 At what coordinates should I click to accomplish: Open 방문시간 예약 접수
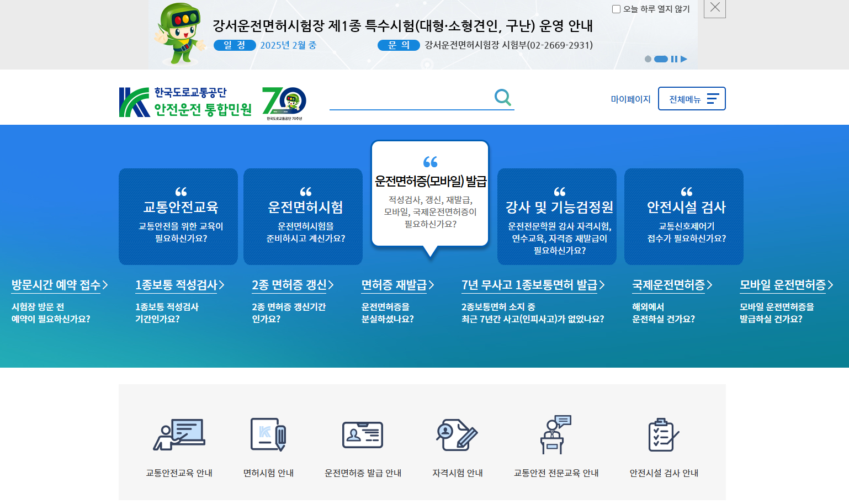[x=56, y=284]
